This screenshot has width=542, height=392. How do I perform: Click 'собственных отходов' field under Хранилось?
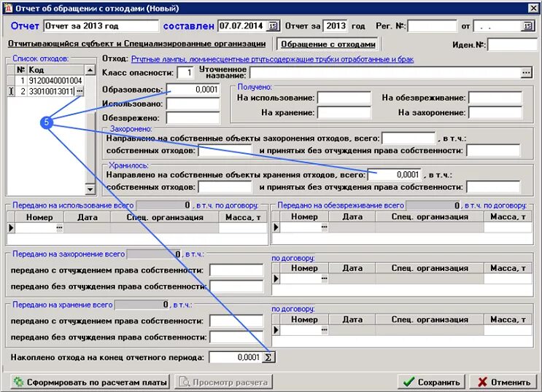225,187
